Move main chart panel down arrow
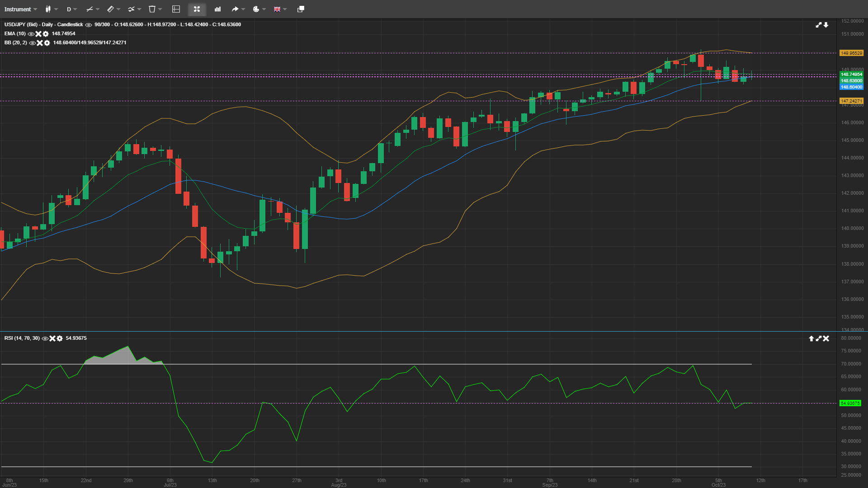 (x=826, y=25)
